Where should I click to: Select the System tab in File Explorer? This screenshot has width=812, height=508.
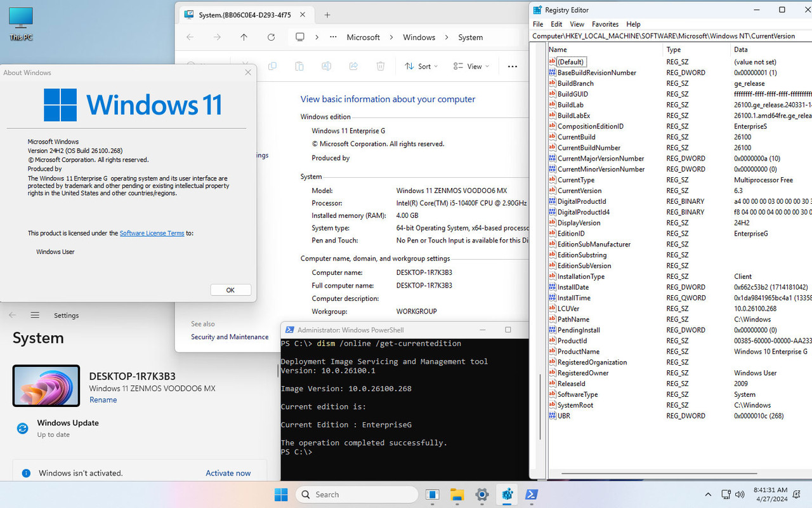(x=245, y=15)
